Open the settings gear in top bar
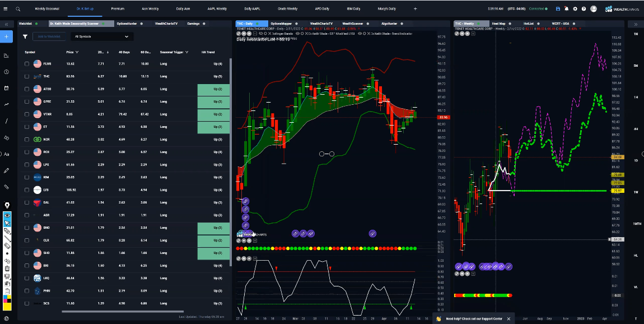644x324 pixels. (x=575, y=8)
